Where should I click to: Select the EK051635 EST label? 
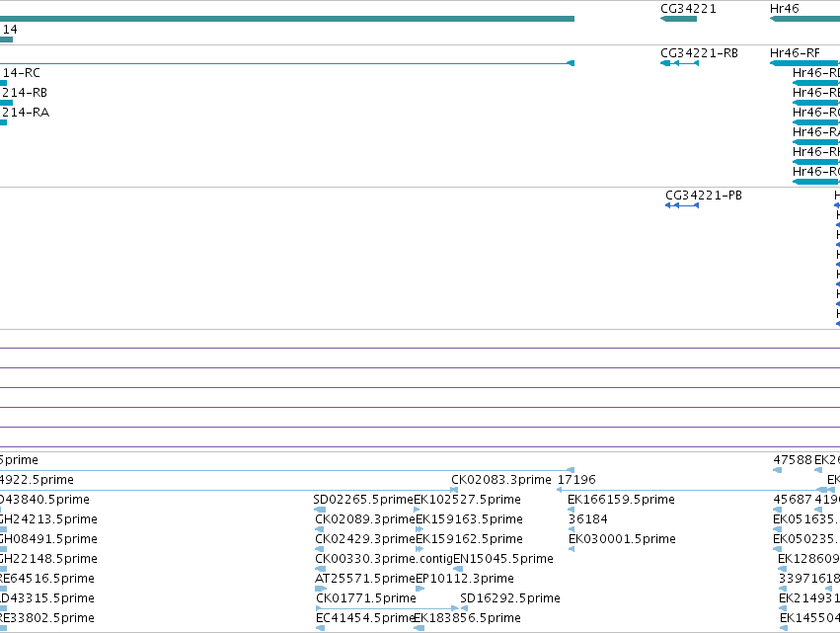click(806, 519)
